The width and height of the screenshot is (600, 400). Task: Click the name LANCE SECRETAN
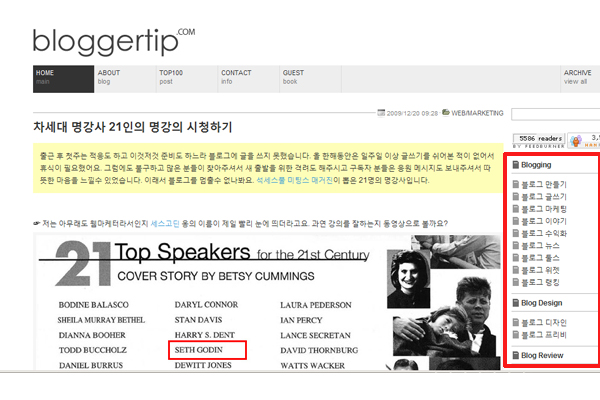[315, 335]
